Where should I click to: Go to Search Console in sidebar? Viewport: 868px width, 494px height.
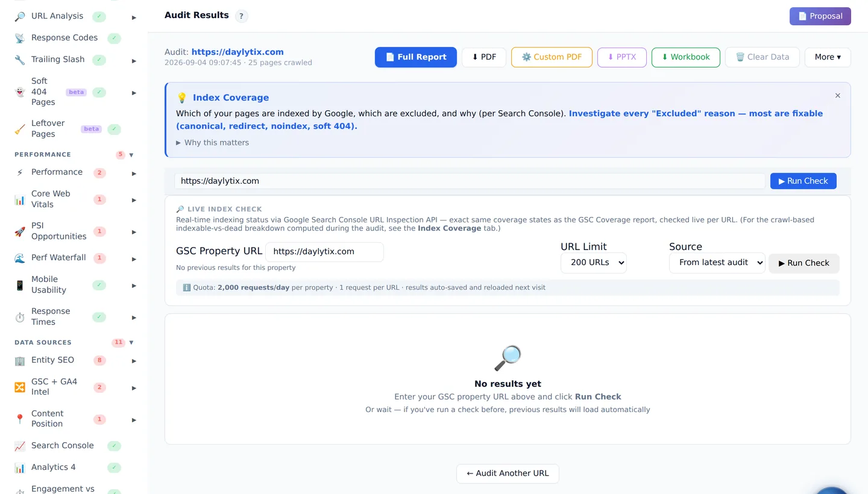[63, 445]
